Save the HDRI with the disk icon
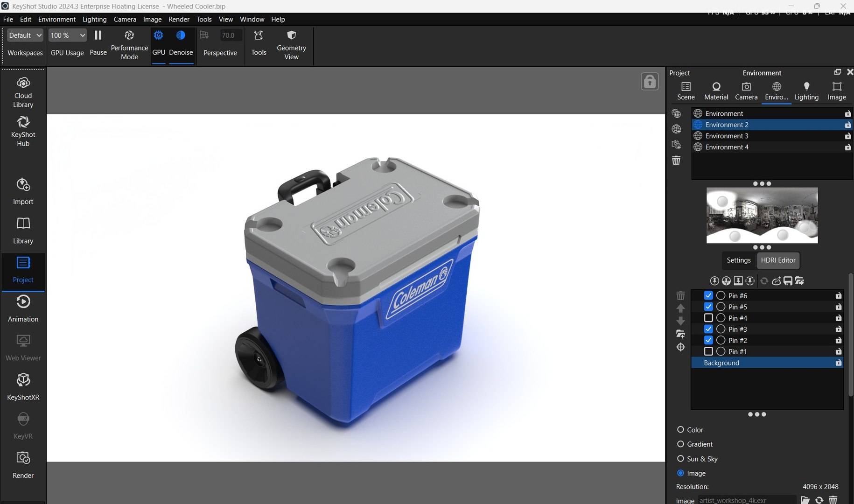854x504 pixels. [788, 281]
